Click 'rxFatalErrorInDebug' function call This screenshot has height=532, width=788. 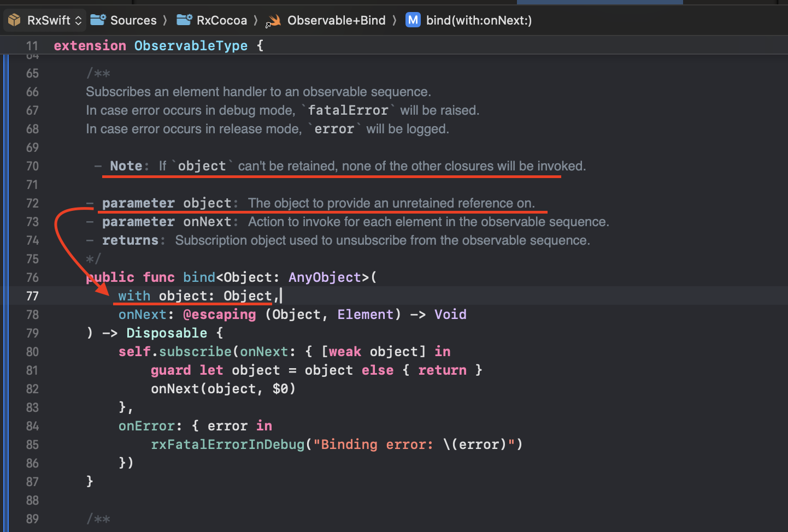227,445
